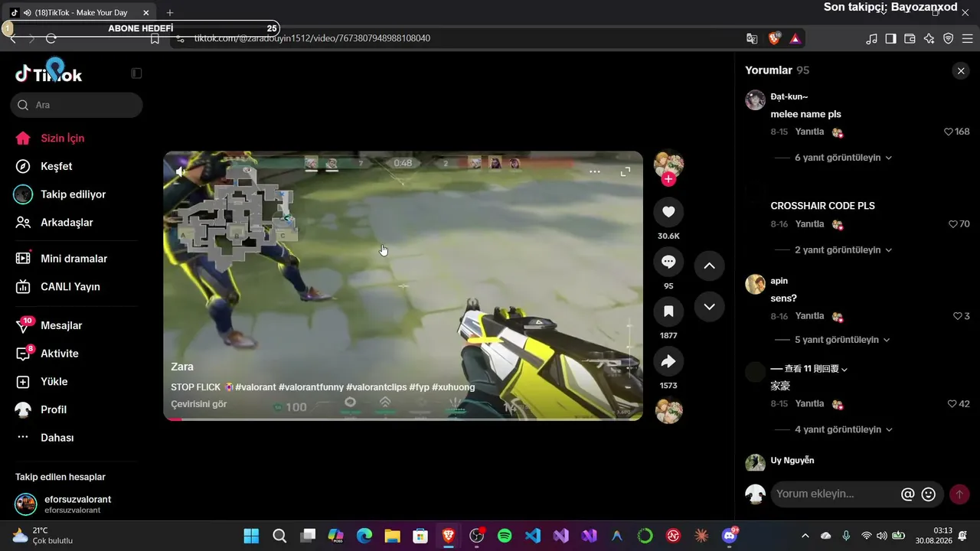Expand 4 yanıt görüntüleyin replies
The width and height of the screenshot is (980, 551).
(843, 430)
